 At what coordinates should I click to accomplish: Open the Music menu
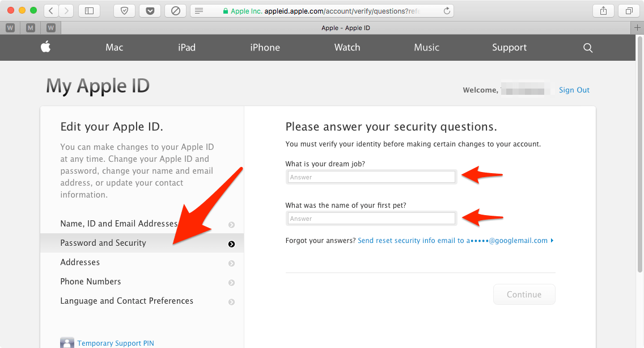(x=426, y=47)
